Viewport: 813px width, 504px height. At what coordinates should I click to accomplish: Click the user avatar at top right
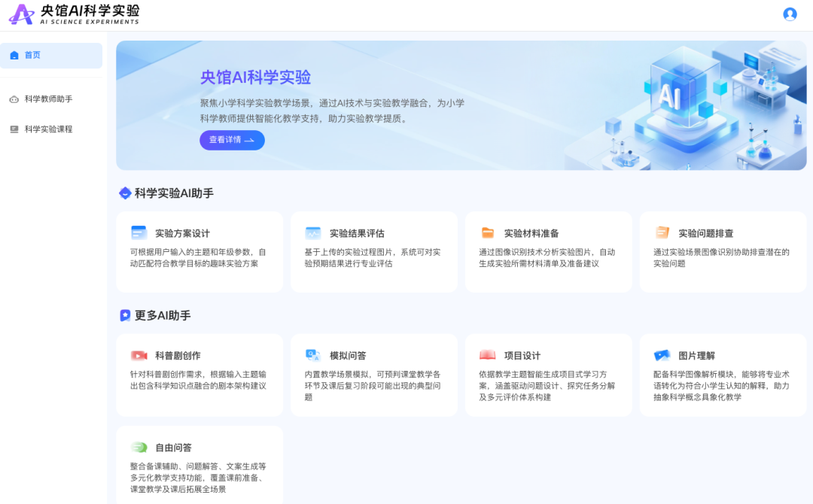(790, 14)
